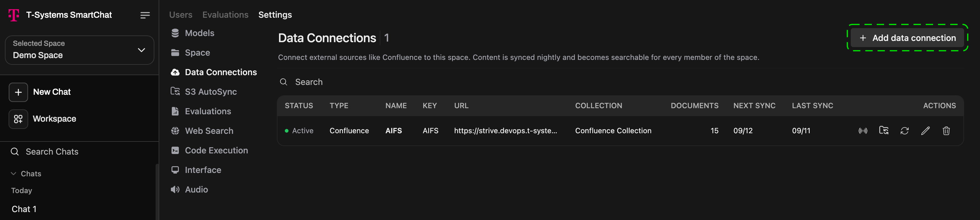Test the AIFS connection with broadcast icon
Image resolution: width=980 pixels, height=220 pixels.
pyautogui.click(x=863, y=131)
